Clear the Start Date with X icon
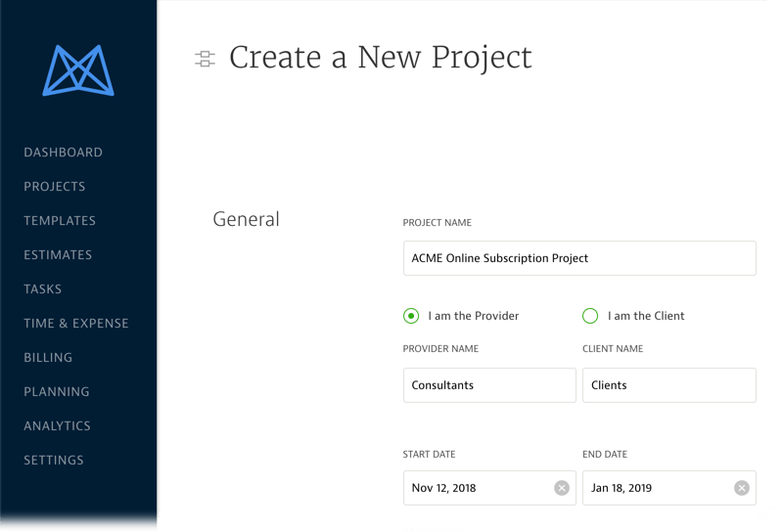Viewport: 784px width, 532px height. [562, 488]
